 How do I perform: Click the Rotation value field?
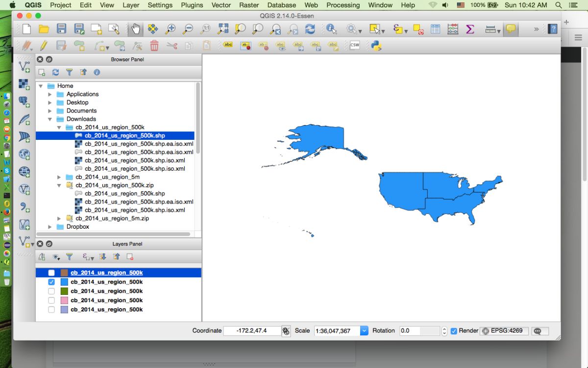click(420, 331)
